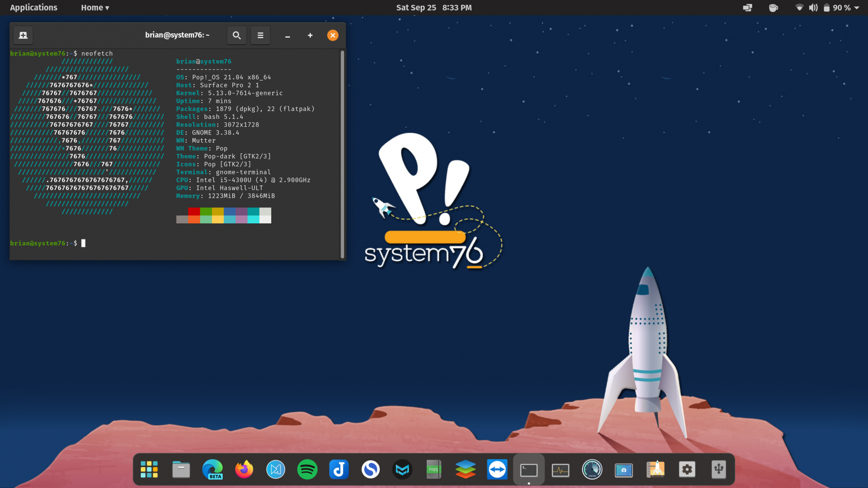Screen dimensions: 868x488
Task: Open the Joplin notes app in the dock
Action: [x=339, y=469]
